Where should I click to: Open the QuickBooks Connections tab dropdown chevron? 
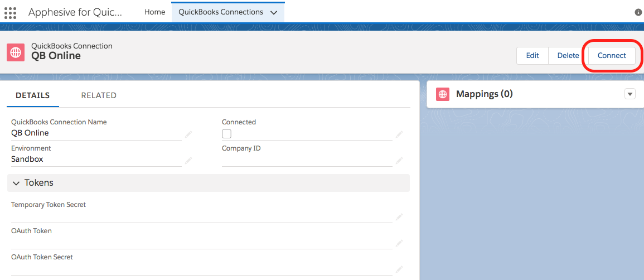point(274,13)
